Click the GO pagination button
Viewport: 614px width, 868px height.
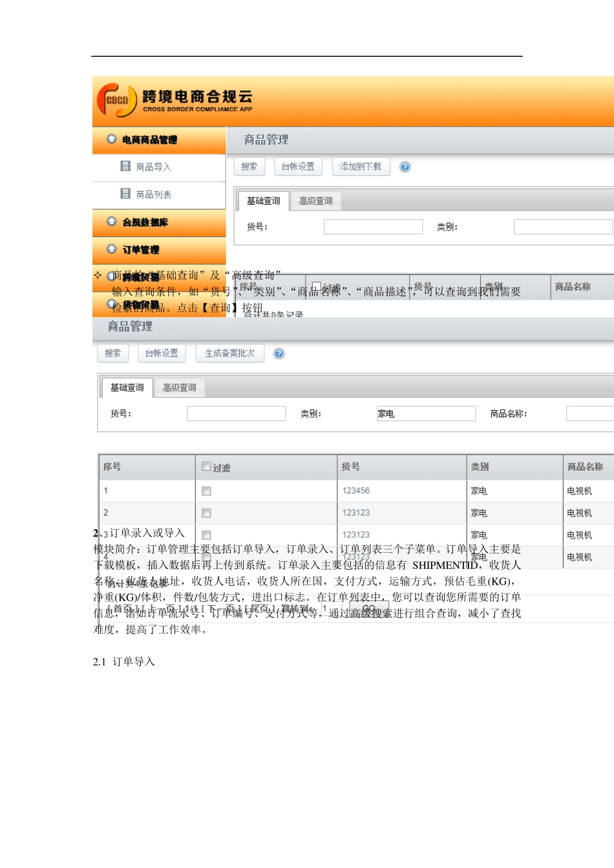[369, 608]
